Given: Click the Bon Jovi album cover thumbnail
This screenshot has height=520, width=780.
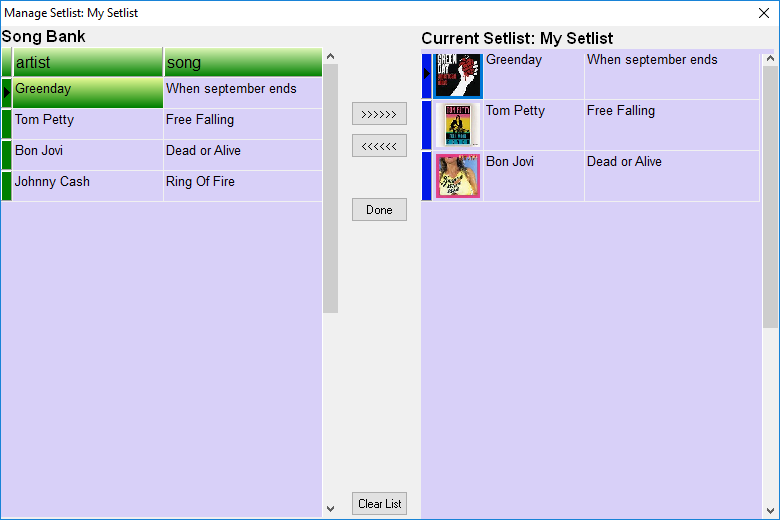Looking at the screenshot, I should 458,176.
